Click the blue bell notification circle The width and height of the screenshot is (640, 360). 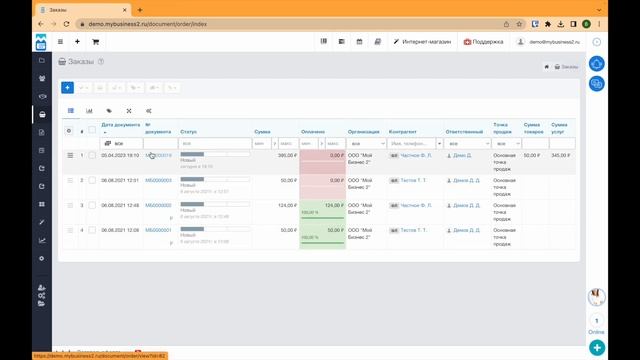[x=596, y=64]
